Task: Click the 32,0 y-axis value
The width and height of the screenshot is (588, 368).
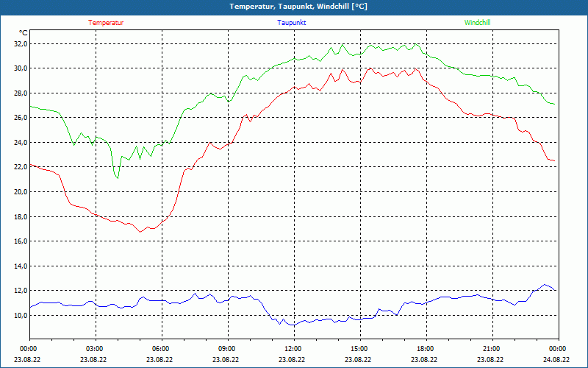Action: [x=21, y=44]
